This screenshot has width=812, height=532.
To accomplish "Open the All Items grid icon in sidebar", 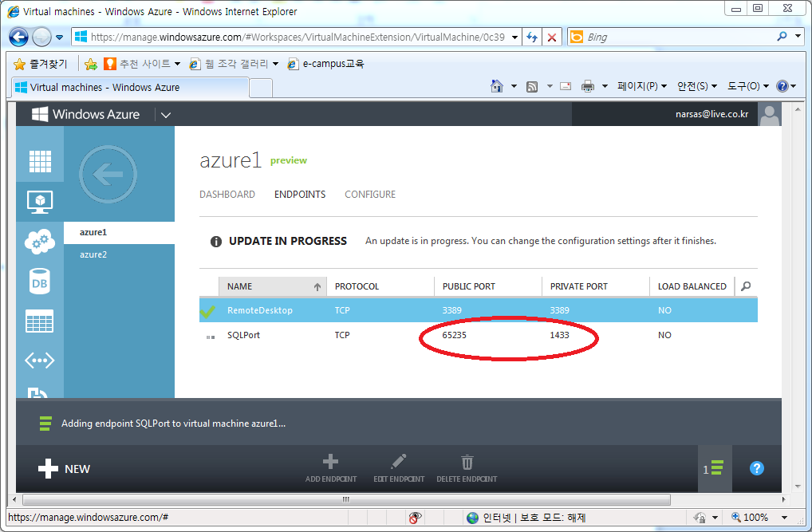I will [40, 160].
